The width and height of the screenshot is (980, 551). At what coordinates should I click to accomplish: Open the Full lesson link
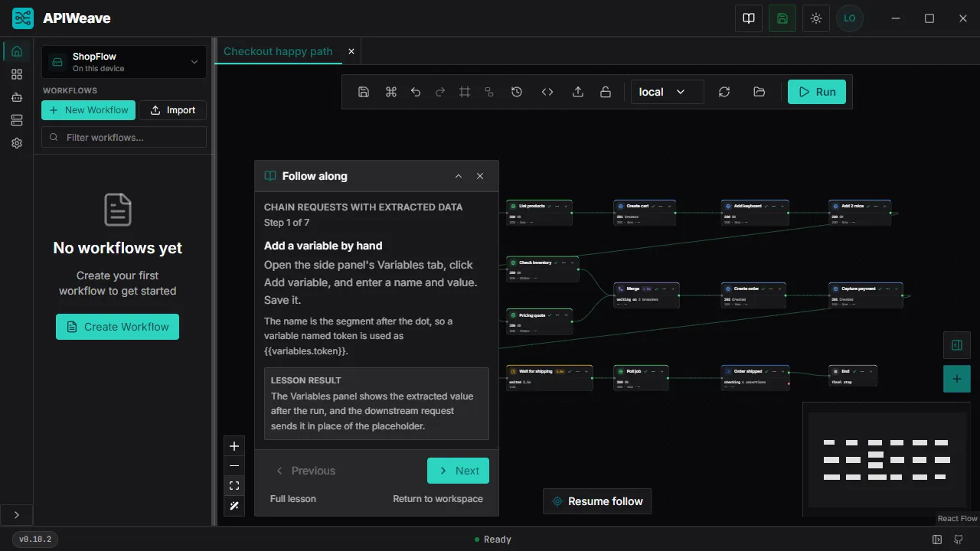pyautogui.click(x=293, y=499)
